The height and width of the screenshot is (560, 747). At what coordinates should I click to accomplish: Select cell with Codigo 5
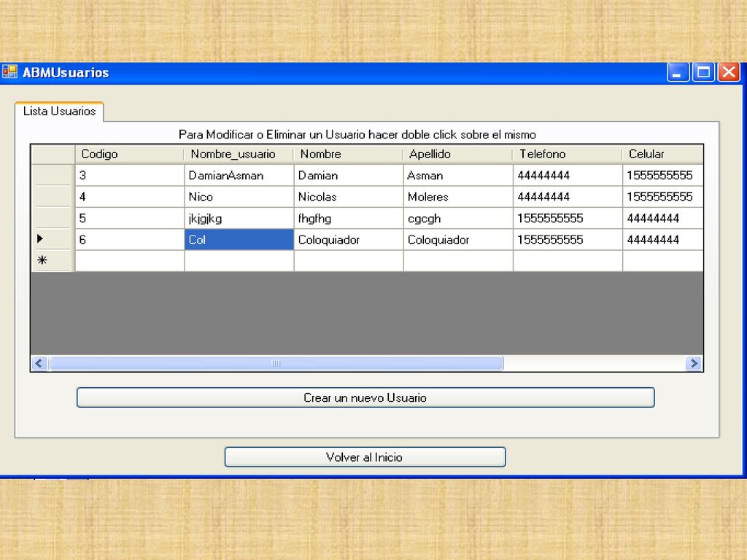[130, 218]
